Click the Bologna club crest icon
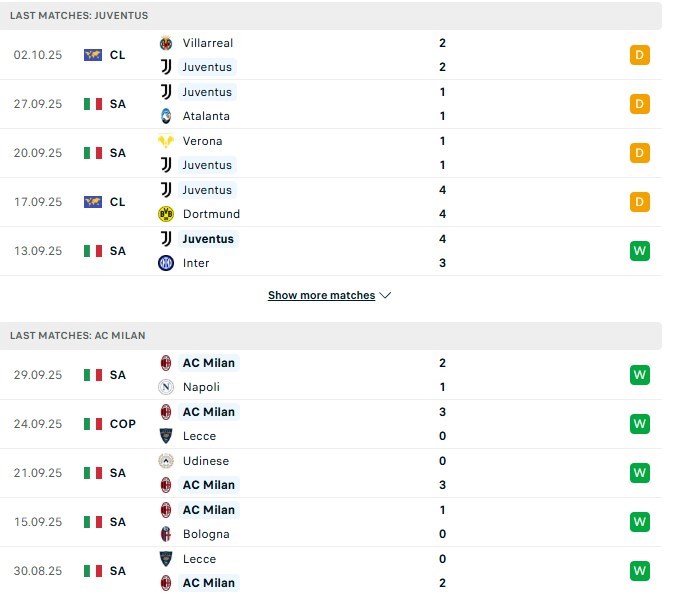The image size is (674, 593). tap(166, 534)
